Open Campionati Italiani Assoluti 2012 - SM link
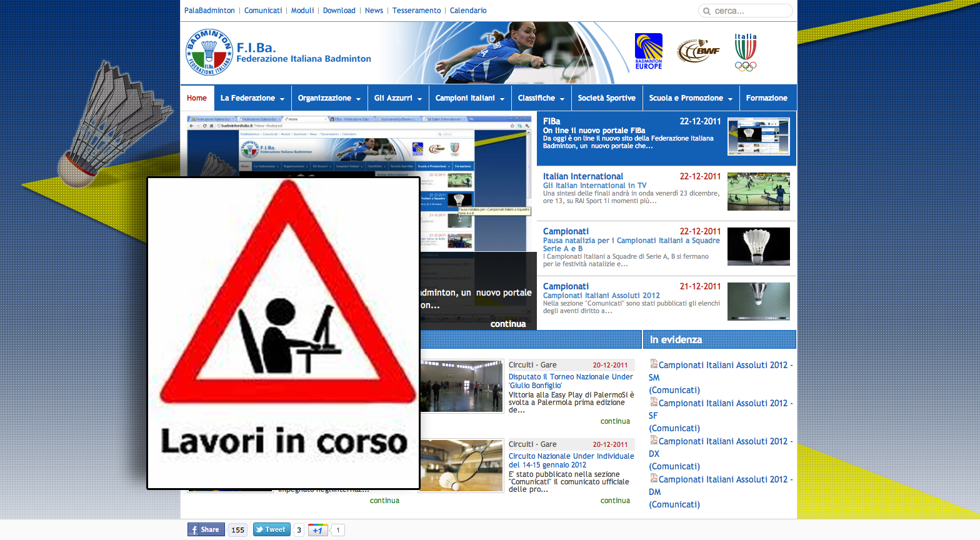The width and height of the screenshot is (980, 540). coord(721,371)
